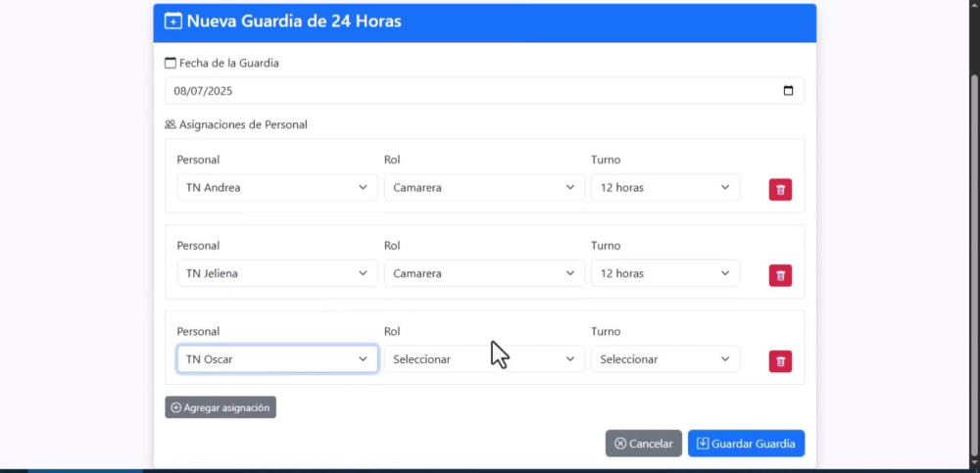Open the TN Oscar personal dropdown
Viewport: 980px width, 473px height.
(x=277, y=359)
